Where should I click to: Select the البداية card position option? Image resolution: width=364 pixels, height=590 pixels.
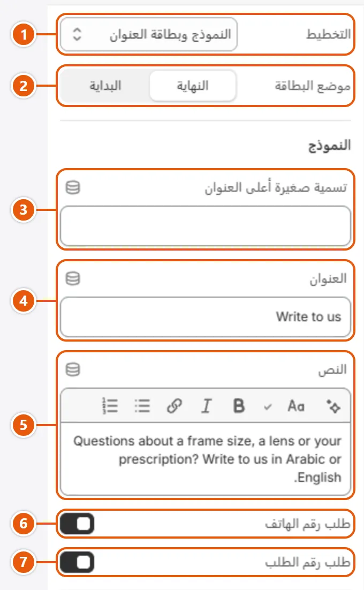click(105, 86)
